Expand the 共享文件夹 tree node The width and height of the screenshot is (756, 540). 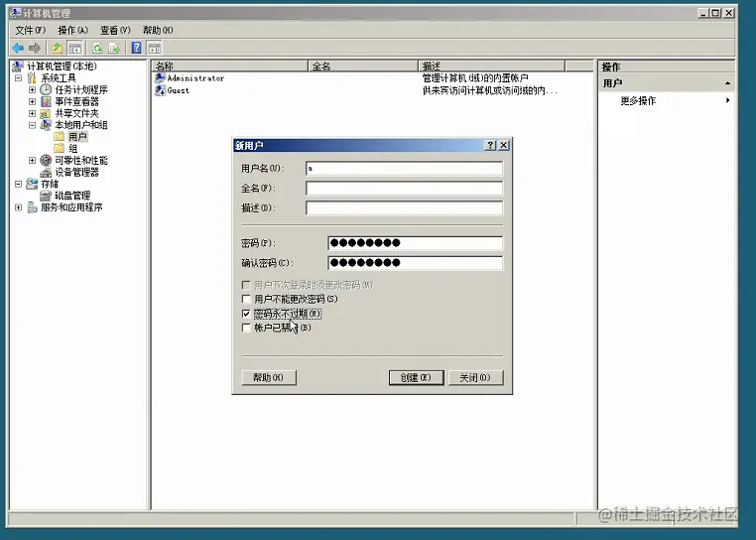33,113
